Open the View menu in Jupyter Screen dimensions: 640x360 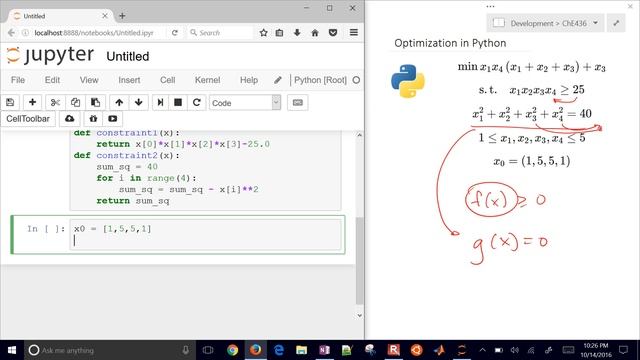89,80
